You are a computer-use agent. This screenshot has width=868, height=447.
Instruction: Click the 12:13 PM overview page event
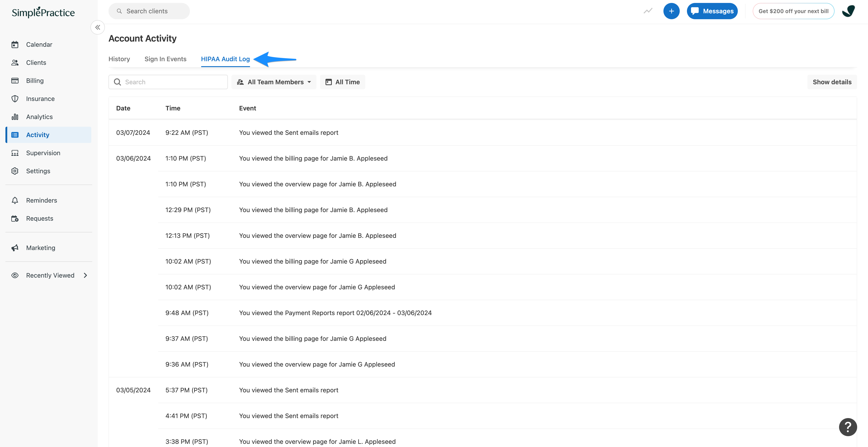[x=318, y=236]
